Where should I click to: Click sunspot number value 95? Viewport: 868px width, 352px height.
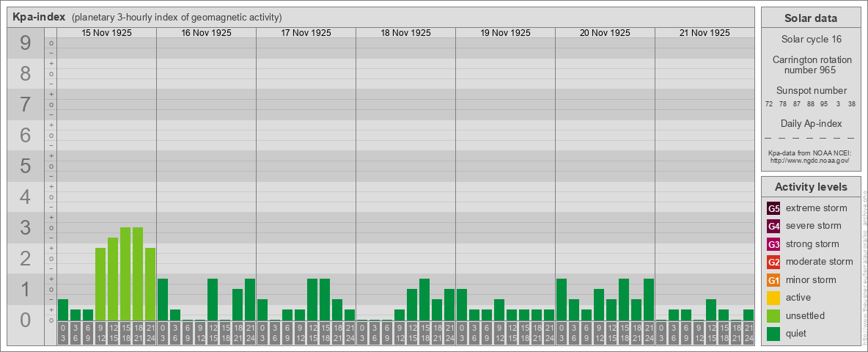click(x=824, y=104)
